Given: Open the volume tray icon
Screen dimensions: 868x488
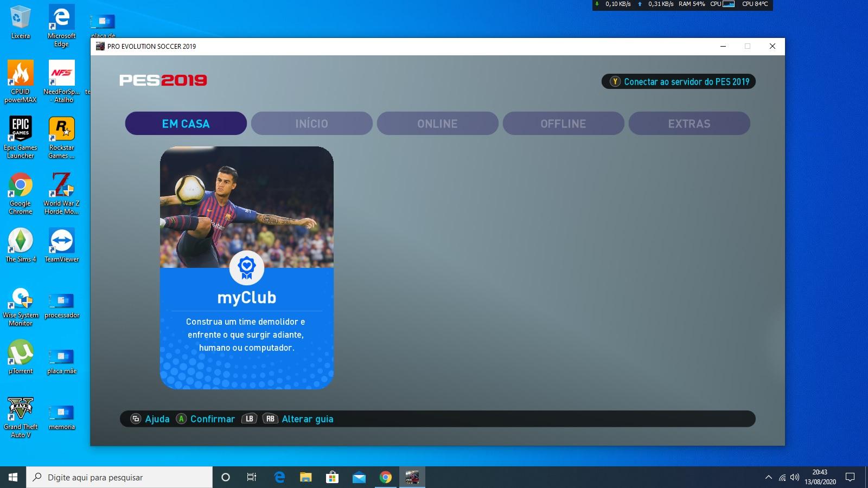Looking at the screenshot, I should point(795,477).
